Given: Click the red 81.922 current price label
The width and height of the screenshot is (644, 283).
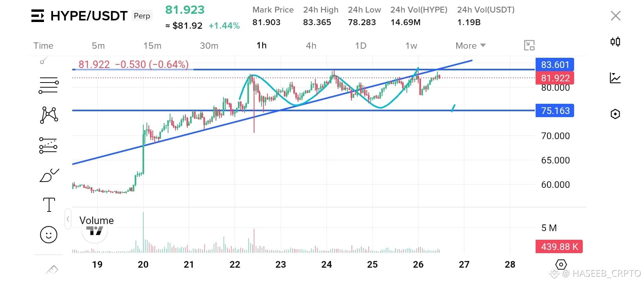Looking at the screenshot, I should (x=555, y=78).
